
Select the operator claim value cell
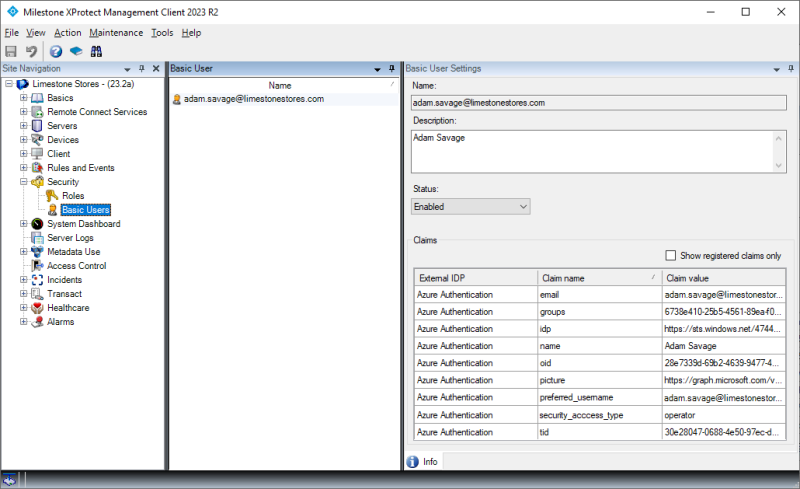723,415
